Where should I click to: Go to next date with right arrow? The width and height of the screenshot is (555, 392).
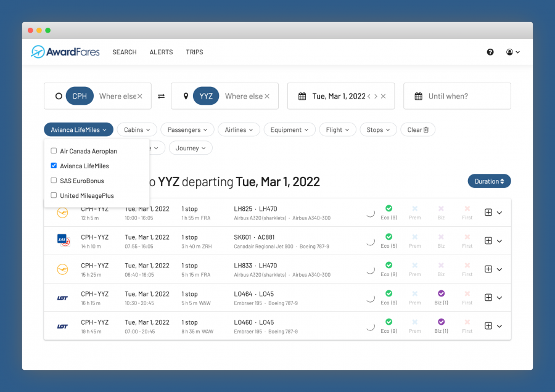pos(376,96)
